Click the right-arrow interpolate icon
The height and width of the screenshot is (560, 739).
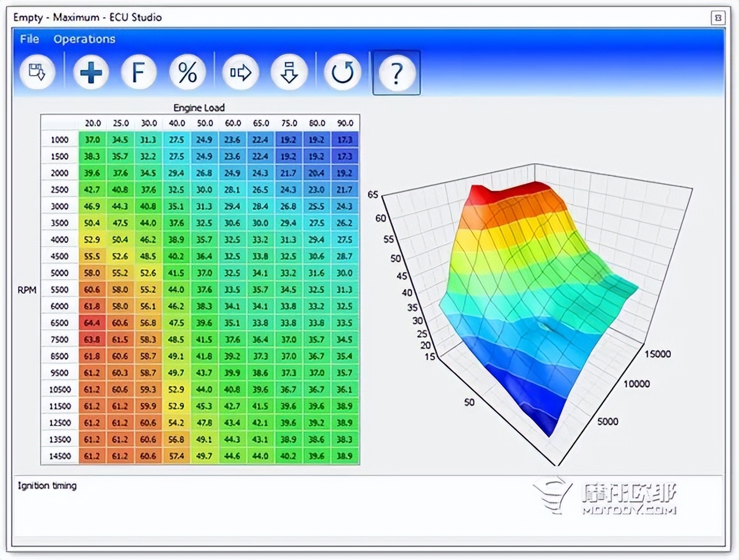(x=240, y=73)
